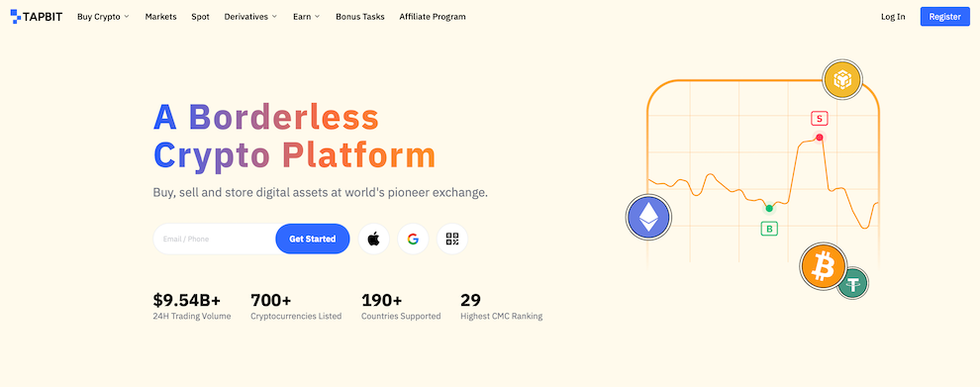Viewport: 980px width, 387px height.
Task: Open the Affiliate Program link
Action: [433, 17]
